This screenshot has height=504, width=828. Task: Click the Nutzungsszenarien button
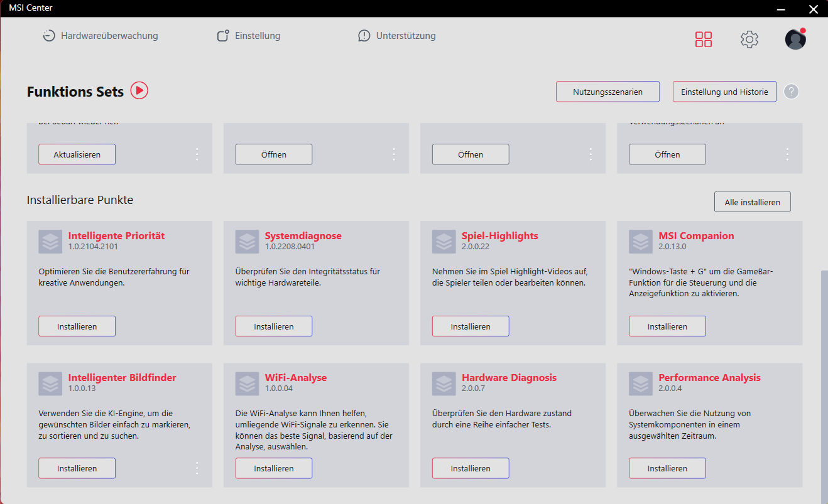tap(607, 92)
